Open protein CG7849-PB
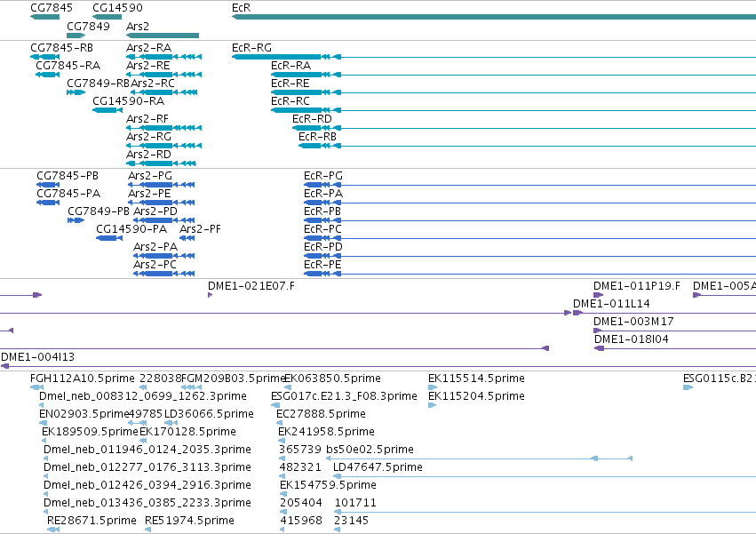Screen dimensions: 756x534 [99, 211]
